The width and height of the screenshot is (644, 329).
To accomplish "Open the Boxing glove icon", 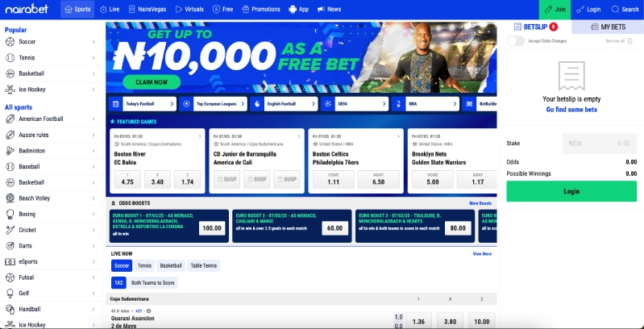I will (x=10, y=214).
